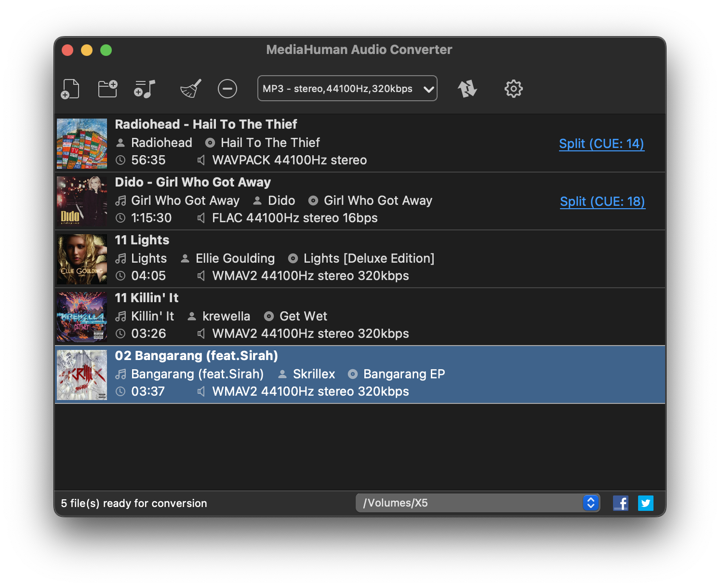The width and height of the screenshot is (720, 588).
Task: Click the title 'Radiohead - Hail To The Thief'
Action: [x=206, y=124]
